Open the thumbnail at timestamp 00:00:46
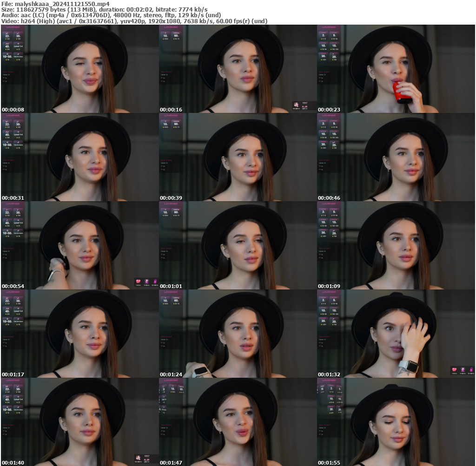This screenshot has width=476, height=466. pyautogui.click(x=396, y=157)
